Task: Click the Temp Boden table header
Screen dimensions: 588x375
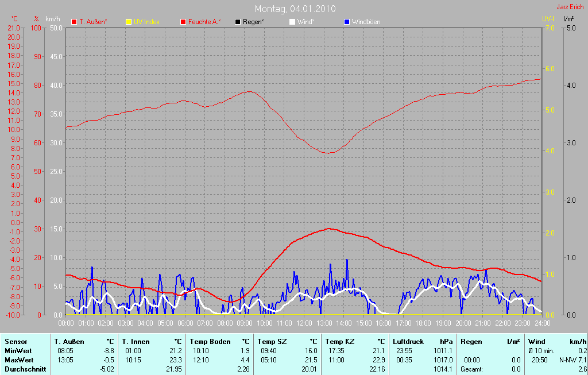Action: click(210, 341)
